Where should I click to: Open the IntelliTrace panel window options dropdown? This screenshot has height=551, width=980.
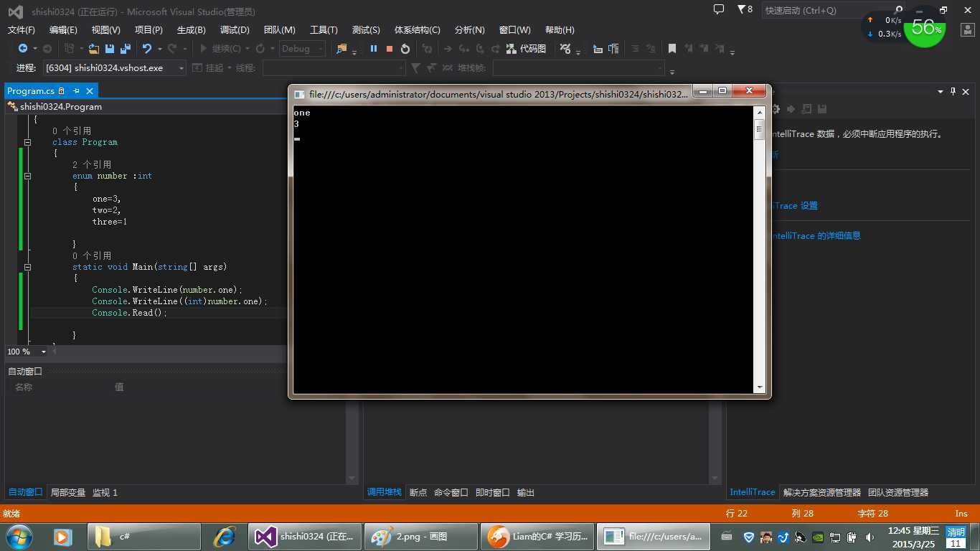(940, 91)
